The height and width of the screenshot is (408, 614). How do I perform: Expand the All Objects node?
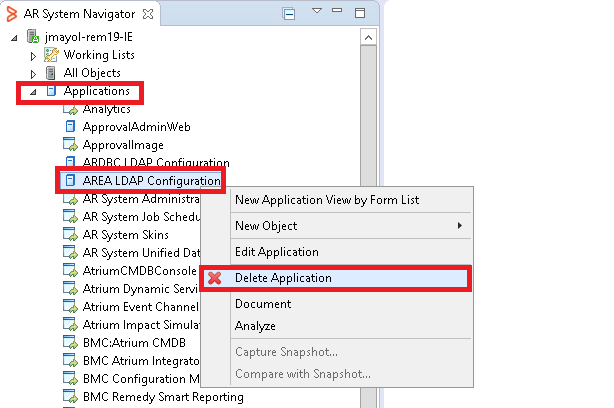click(x=33, y=74)
